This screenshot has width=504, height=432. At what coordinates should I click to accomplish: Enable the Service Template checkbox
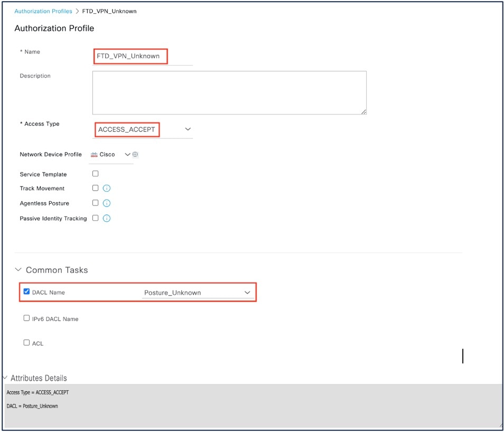pos(96,174)
